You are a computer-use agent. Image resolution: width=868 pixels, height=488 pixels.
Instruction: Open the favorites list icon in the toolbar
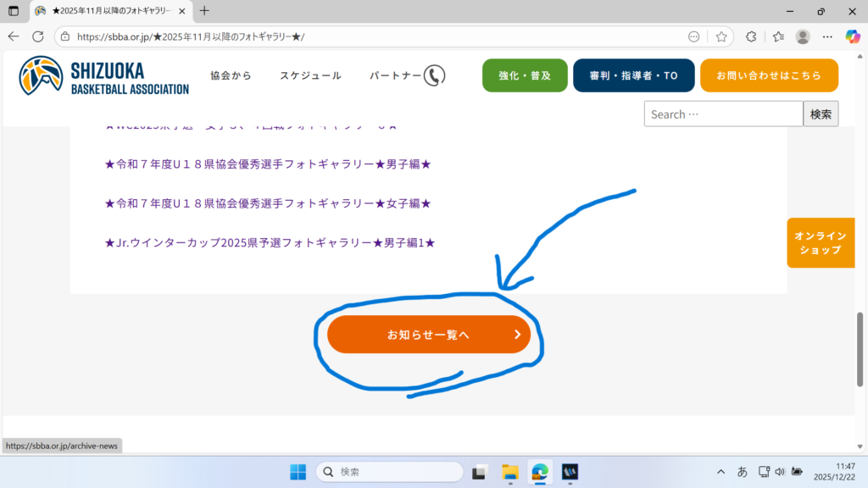coord(778,36)
